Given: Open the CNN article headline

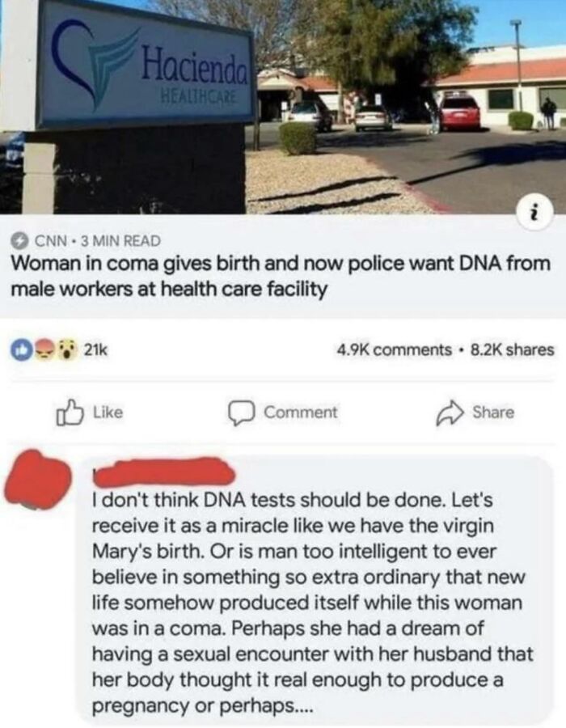Looking at the screenshot, I should coord(281,277).
